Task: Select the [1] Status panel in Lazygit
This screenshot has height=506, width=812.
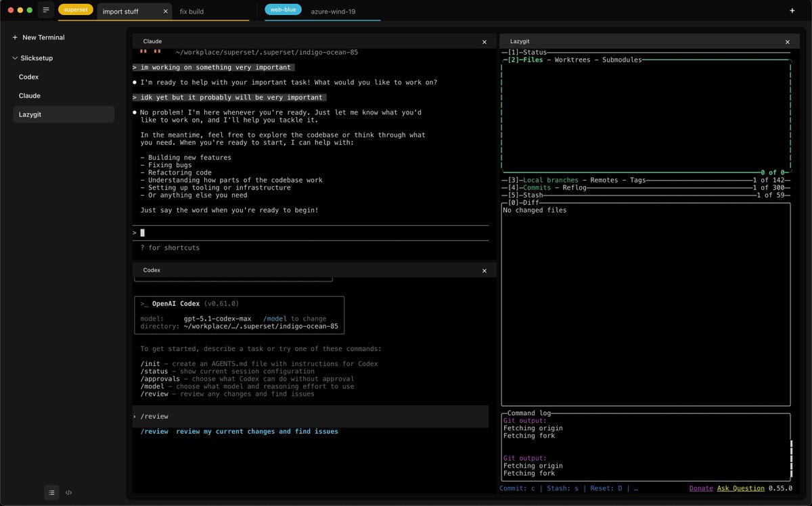Action: point(527,52)
